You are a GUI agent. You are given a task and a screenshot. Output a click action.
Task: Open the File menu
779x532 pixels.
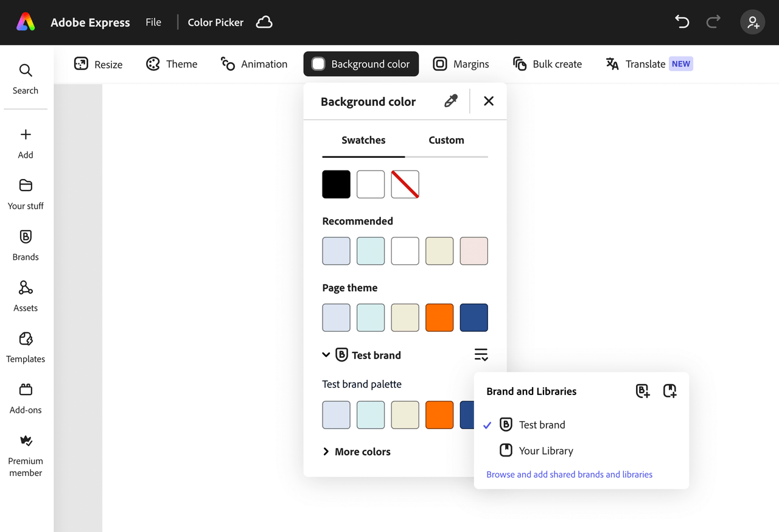[x=153, y=23]
